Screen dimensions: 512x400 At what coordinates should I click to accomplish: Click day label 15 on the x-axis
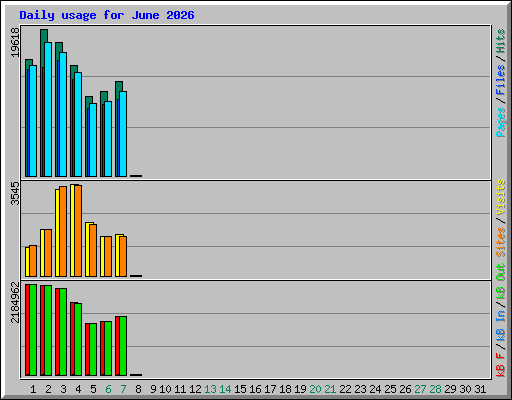click(x=240, y=389)
